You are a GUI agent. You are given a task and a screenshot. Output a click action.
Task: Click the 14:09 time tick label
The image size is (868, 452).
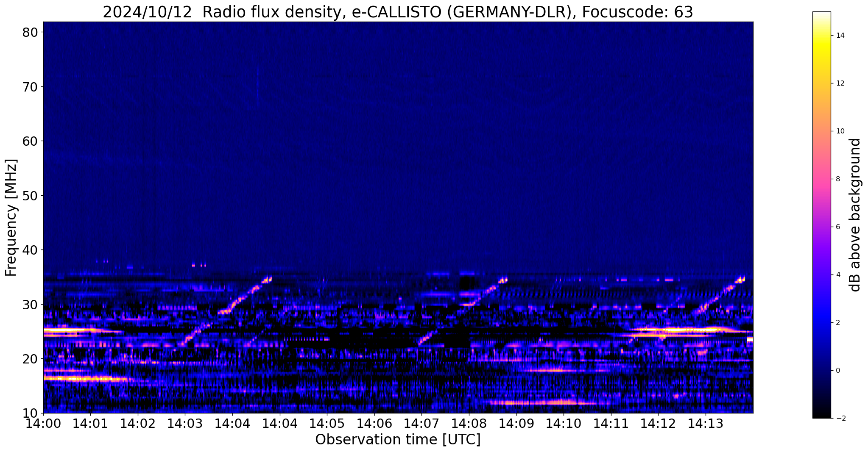pos(516,423)
